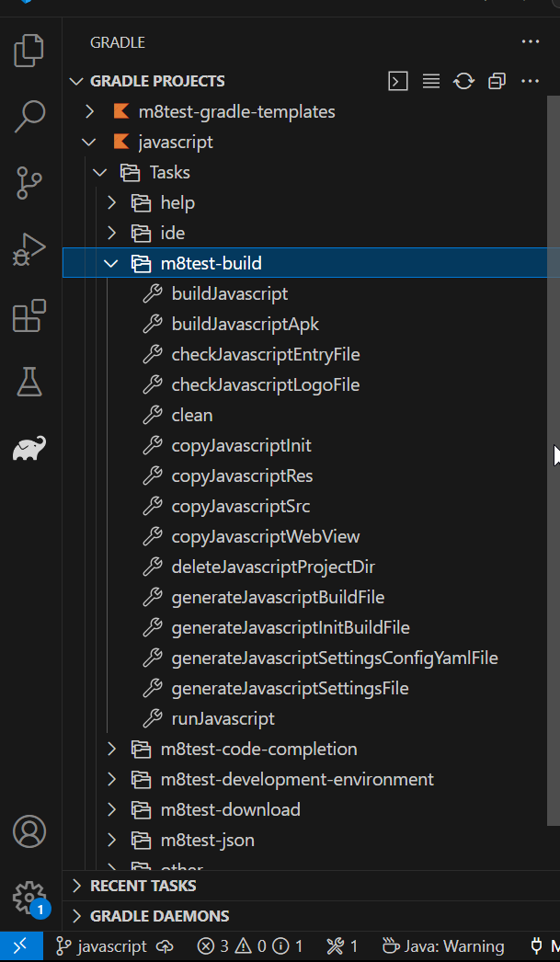Open the Testing beaker icon

(29, 381)
